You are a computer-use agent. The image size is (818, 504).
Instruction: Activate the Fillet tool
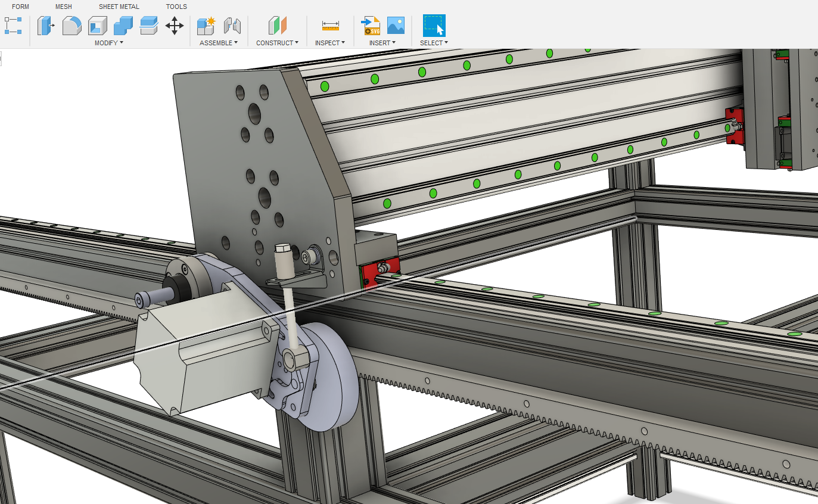pyautogui.click(x=71, y=26)
